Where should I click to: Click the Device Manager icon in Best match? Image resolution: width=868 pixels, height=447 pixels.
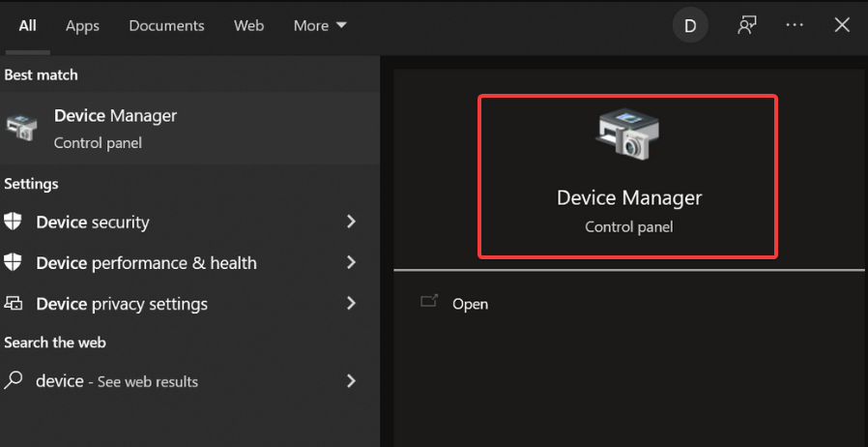[x=22, y=129]
